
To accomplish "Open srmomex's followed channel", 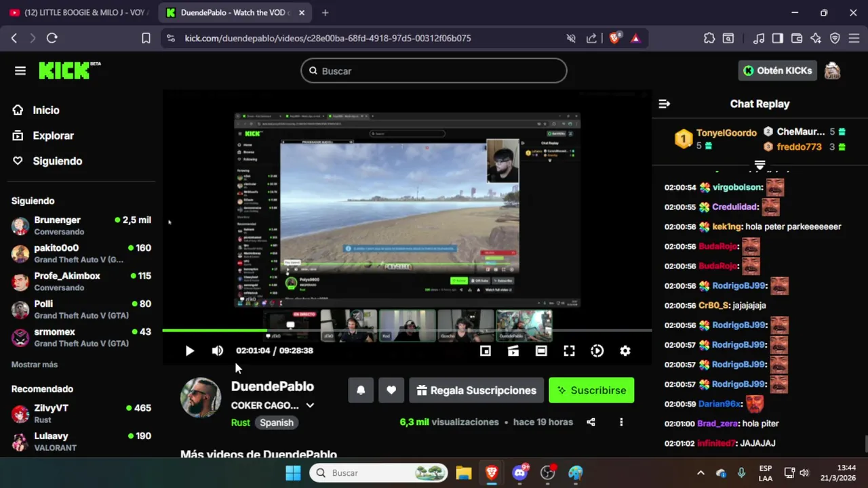I will point(81,337).
